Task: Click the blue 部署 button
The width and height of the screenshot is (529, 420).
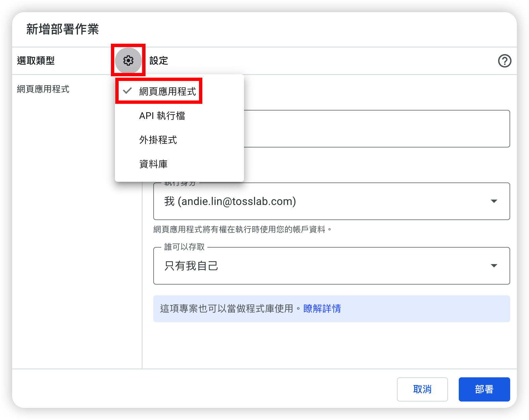Action: pos(484,389)
